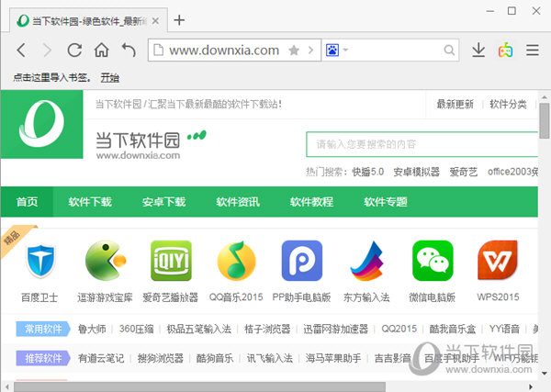
Task: Open the 迅雷网游加速器 link
Action: point(336,330)
